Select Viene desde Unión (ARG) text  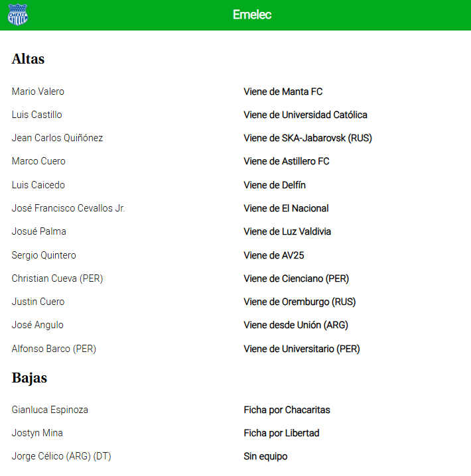296,325
